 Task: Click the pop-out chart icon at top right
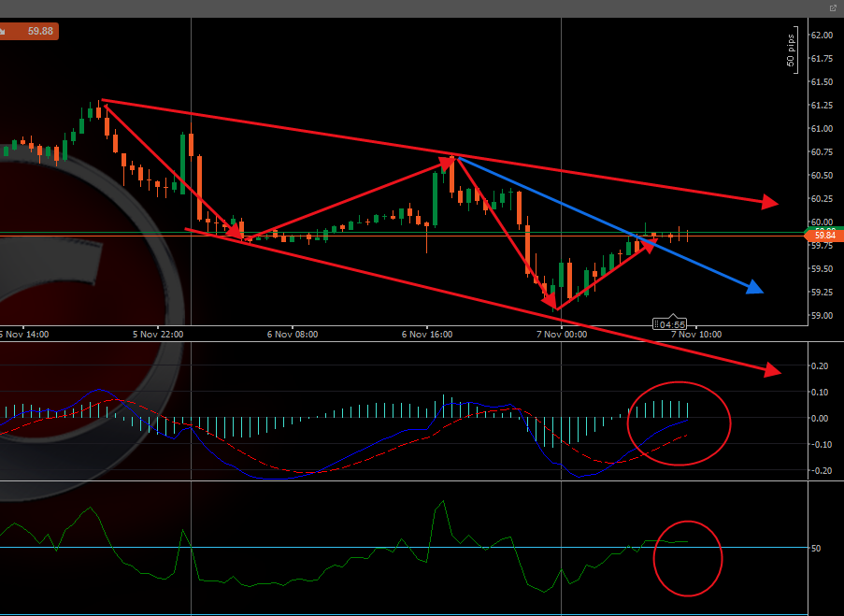835,8
